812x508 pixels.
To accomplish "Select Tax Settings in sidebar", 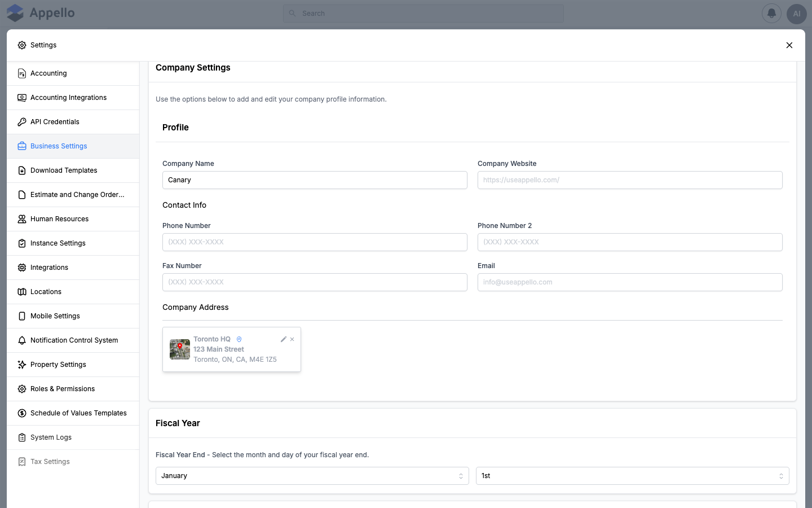I will coord(73,462).
